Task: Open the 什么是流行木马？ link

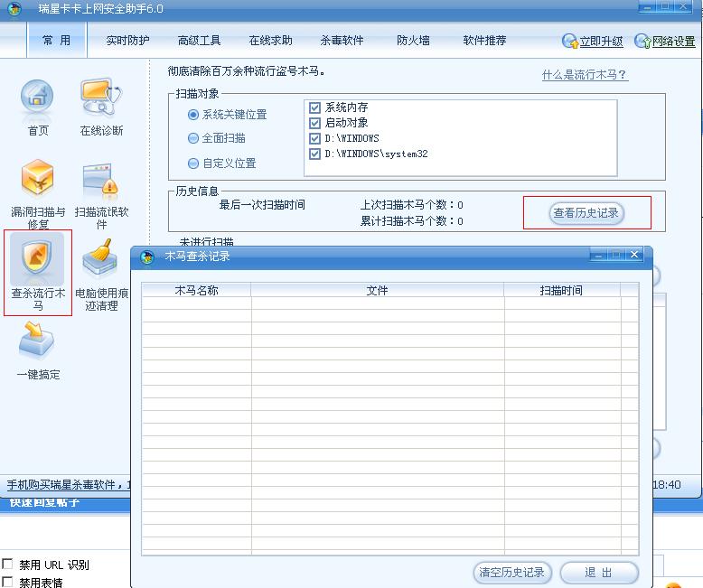Action: coord(585,74)
